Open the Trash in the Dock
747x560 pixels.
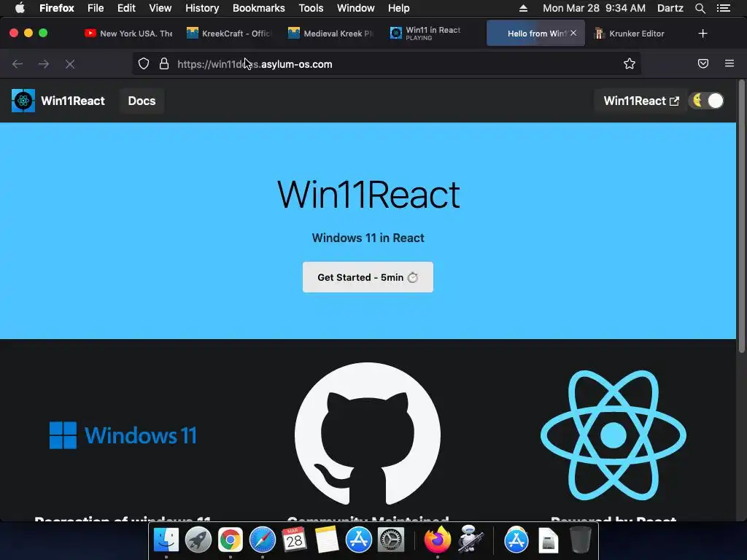pyautogui.click(x=580, y=540)
